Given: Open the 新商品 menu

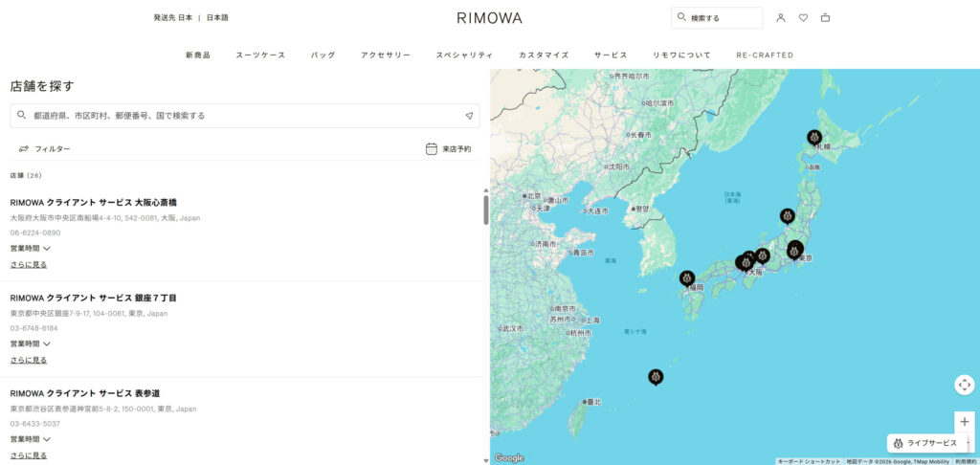Looking at the screenshot, I should coord(198,55).
